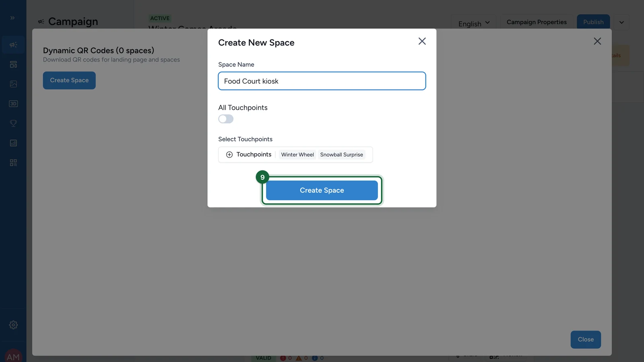
Task: Open the QR codes icon in sidebar
Action: click(x=13, y=163)
